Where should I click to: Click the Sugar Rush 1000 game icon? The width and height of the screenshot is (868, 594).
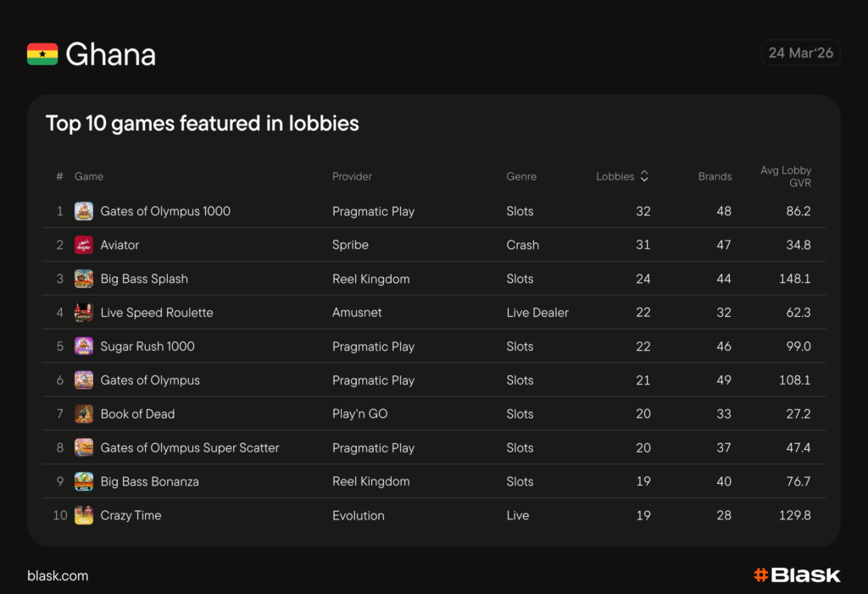coord(84,347)
